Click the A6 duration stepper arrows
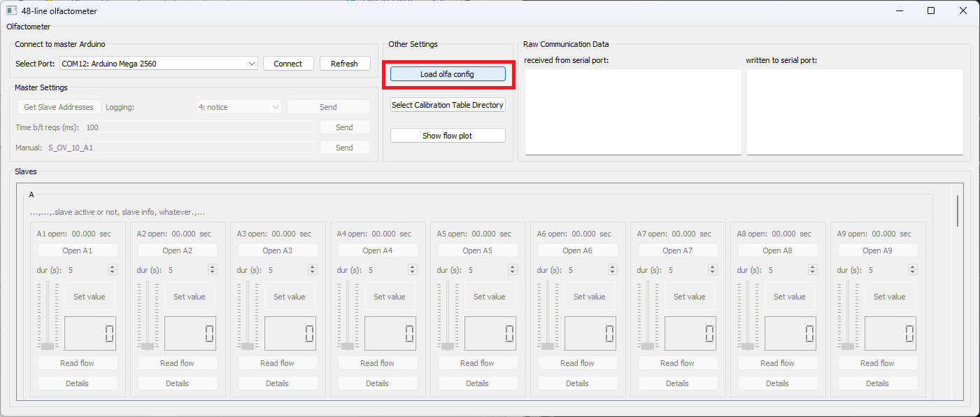This screenshot has height=417, width=980. pyautogui.click(x=613, y=269)
